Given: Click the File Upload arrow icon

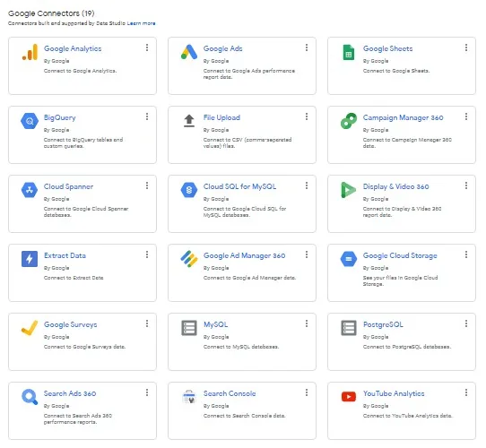Looking at the screenshot, I should tap(189, 121).
